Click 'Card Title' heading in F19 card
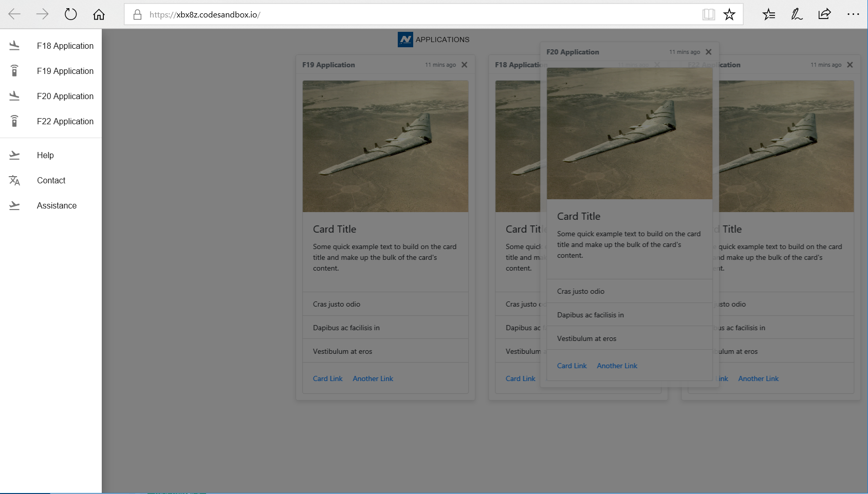The image size is (868, 494). coord(335,229)
